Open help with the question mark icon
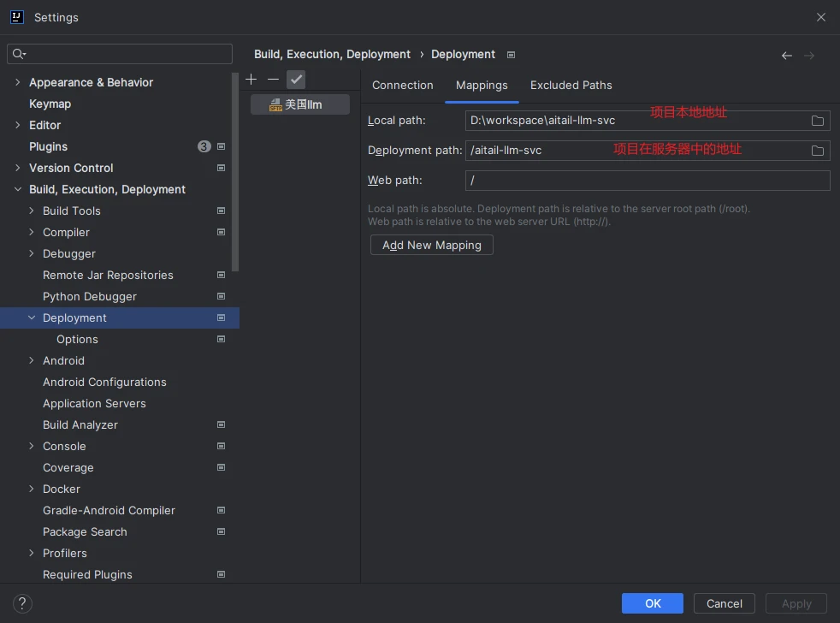This screenshot has height=623, width=840. [x=22, y=603]
